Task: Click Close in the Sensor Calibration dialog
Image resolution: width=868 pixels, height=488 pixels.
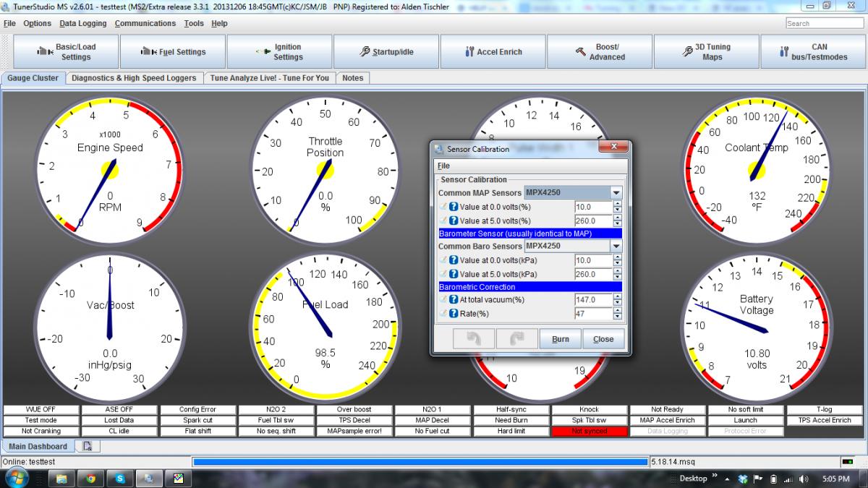Action: pyautogui.click(x=603, y=338)
